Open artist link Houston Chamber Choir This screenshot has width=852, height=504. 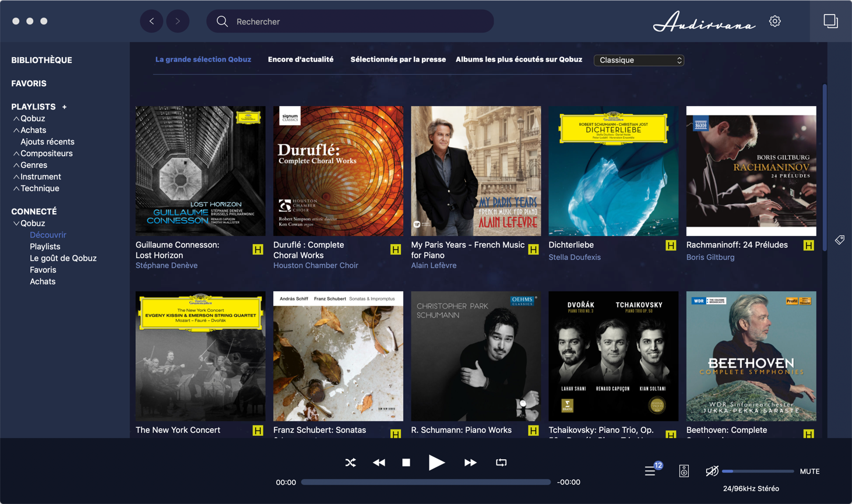(x=316, y=266)
